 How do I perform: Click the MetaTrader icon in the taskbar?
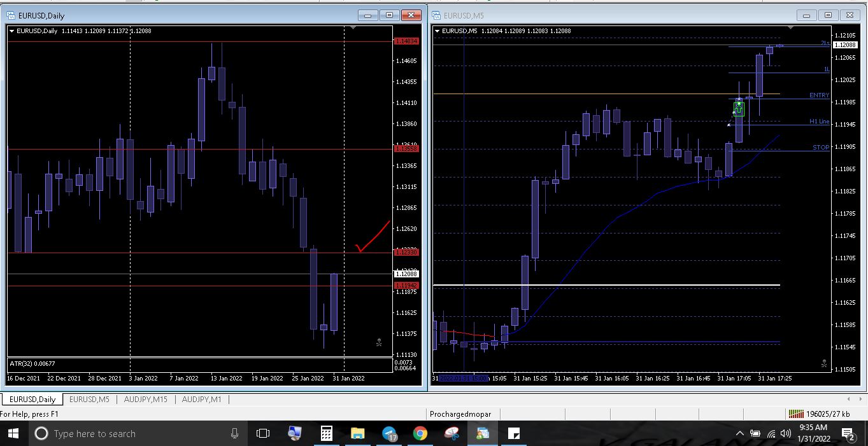pos(482,433)
